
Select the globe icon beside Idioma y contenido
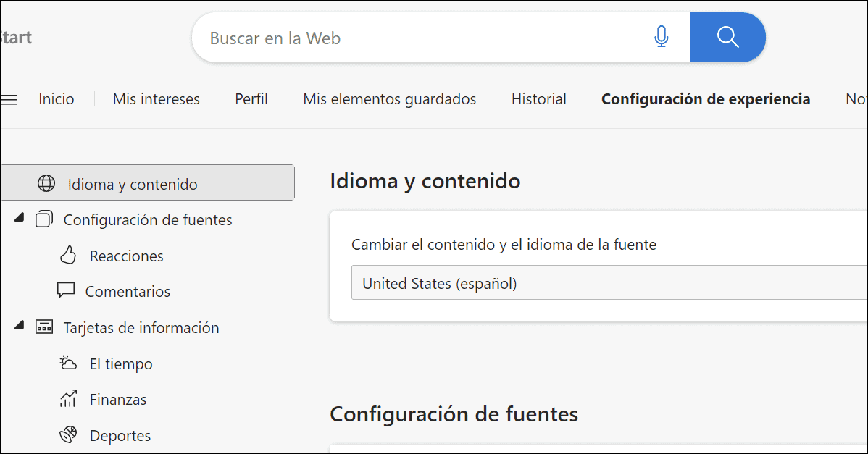[46, 183]
